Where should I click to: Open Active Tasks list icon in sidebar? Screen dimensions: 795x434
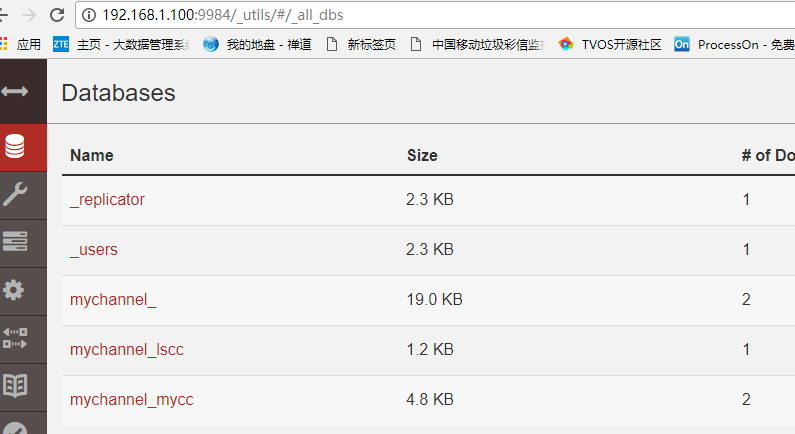(15, 241)
